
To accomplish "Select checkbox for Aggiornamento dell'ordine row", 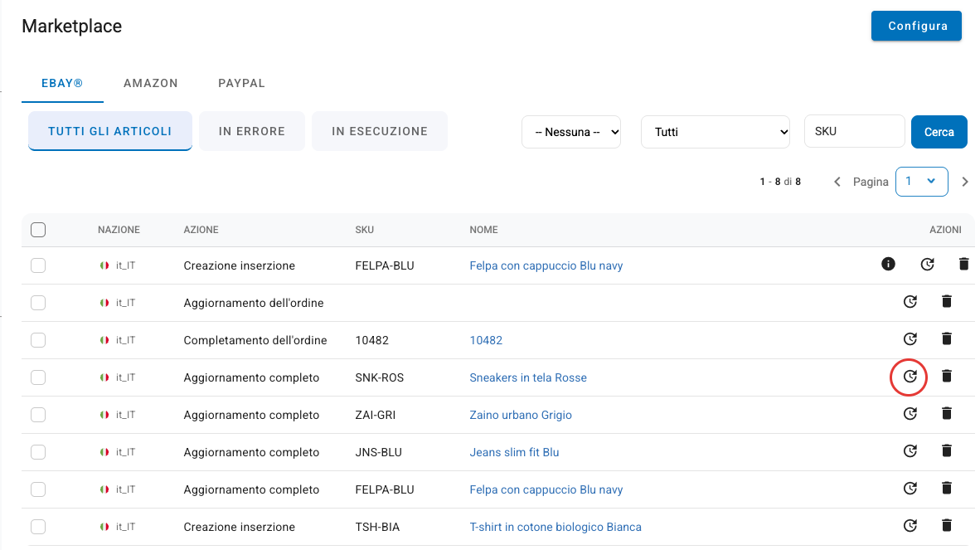I will [38, 303].
